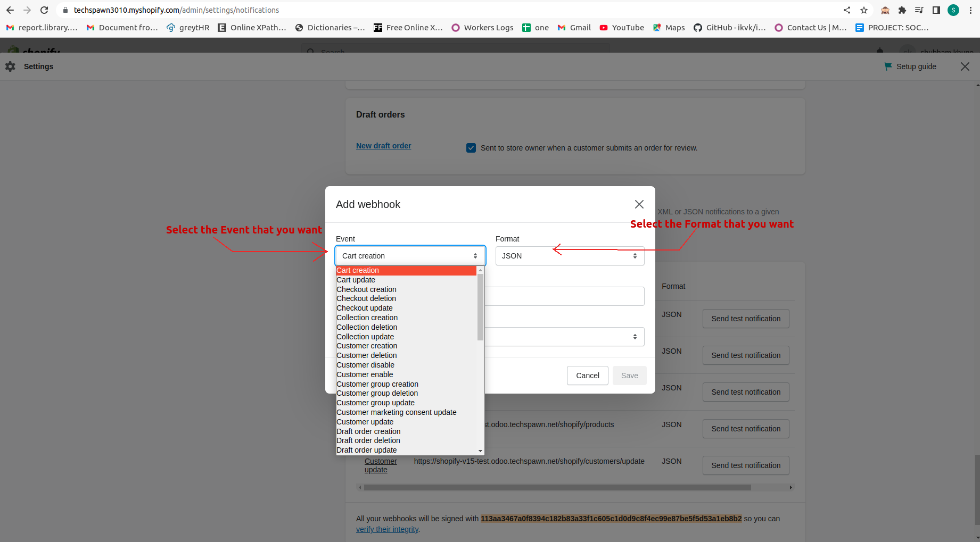The width and height of the screenshot is (980, 542).
Task: Click the bookmark star in address bar
Action: (863, 10)
